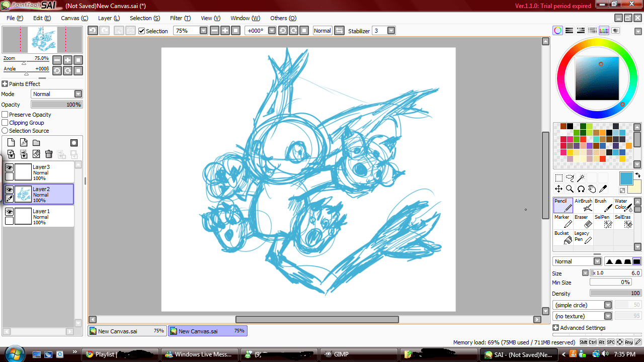Select the SelEras tool
The height and width of the screenshot is (362, 644).
[x=623, y=221]
